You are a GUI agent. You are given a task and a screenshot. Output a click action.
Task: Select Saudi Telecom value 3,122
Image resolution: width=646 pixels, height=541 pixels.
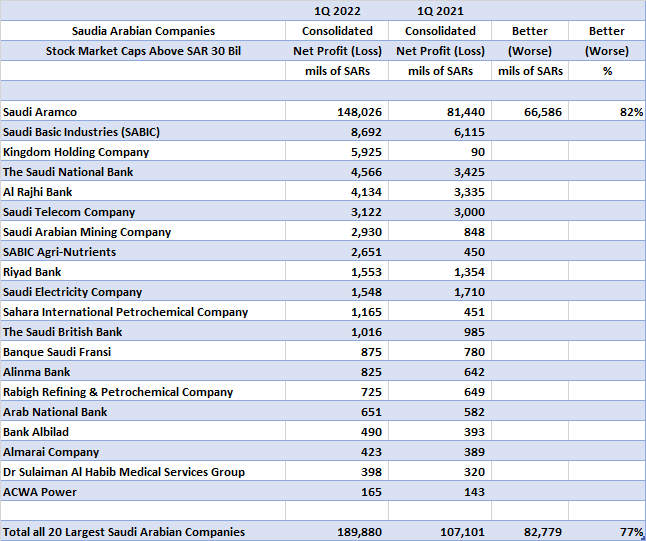[x=337, y=211]
